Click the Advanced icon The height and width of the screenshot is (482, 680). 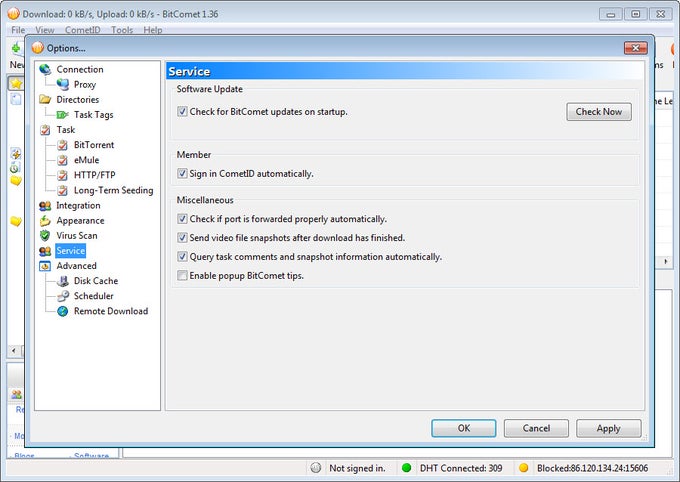[x=45, y=266]
